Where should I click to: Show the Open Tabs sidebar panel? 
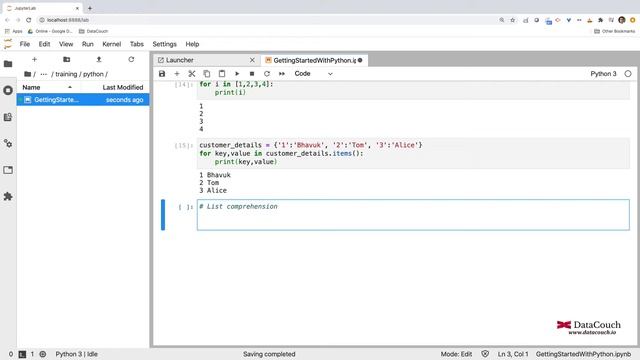click(8, 170)
